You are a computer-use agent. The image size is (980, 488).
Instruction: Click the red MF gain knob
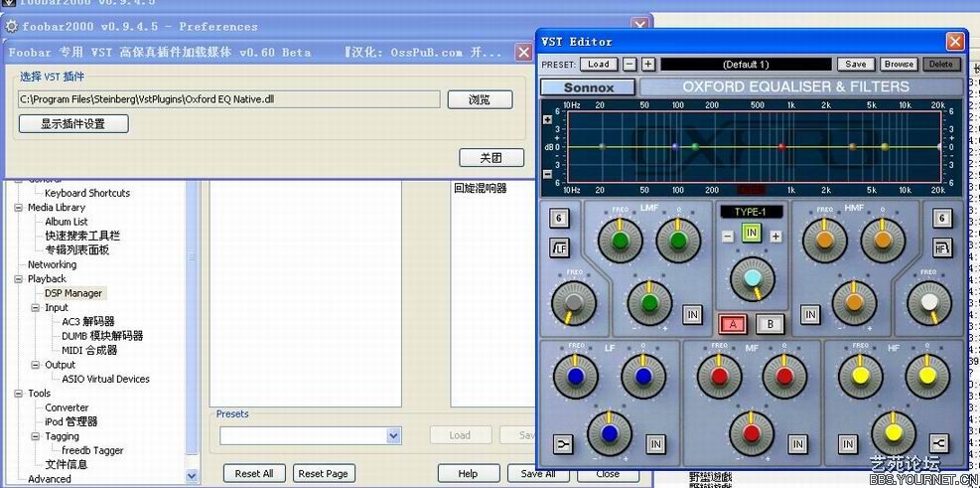pos(752,433)
